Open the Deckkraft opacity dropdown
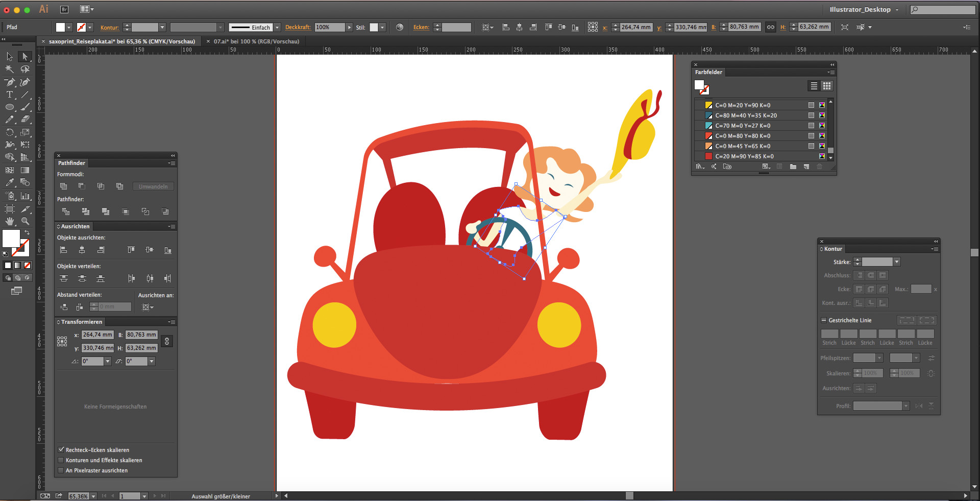 click(x=349, y=28)
